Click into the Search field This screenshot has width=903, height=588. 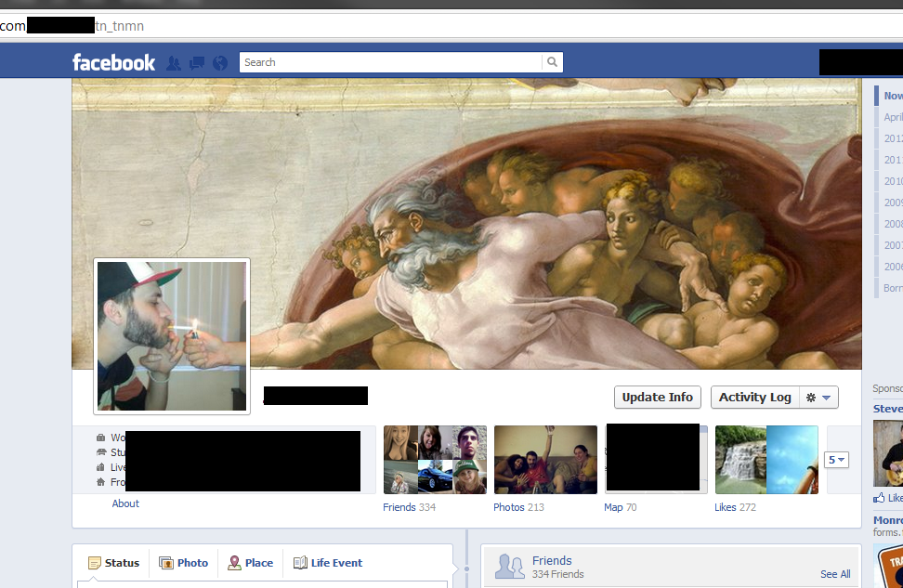[x=390, y=62]
